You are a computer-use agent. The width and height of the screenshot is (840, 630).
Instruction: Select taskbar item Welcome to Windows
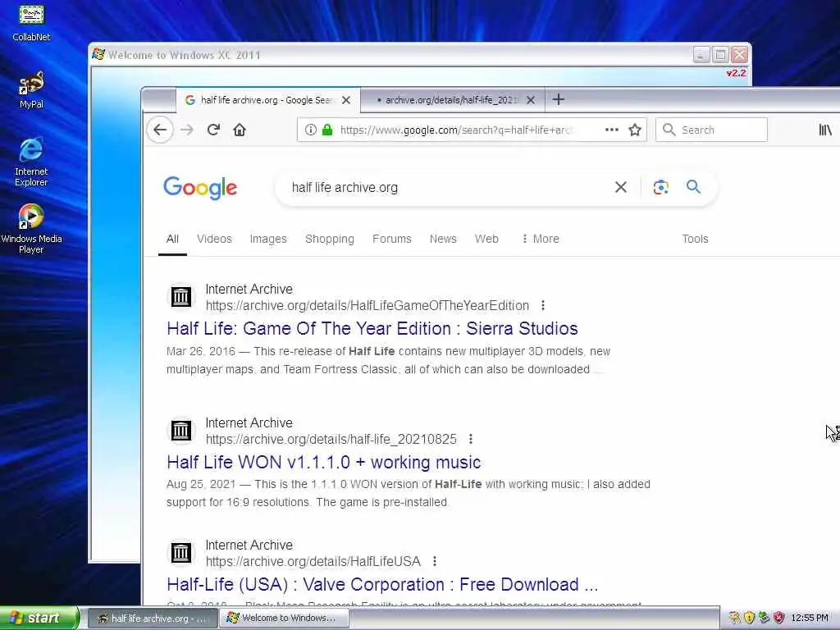(285, 619)
